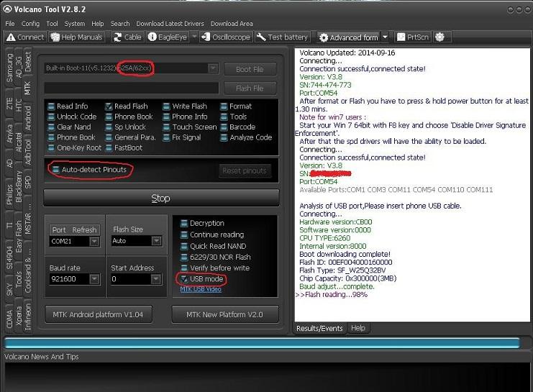Viewport: 533px width, 392px height.
Task: Uncheck the USB mode checkbox
Action: pos(184,279)
